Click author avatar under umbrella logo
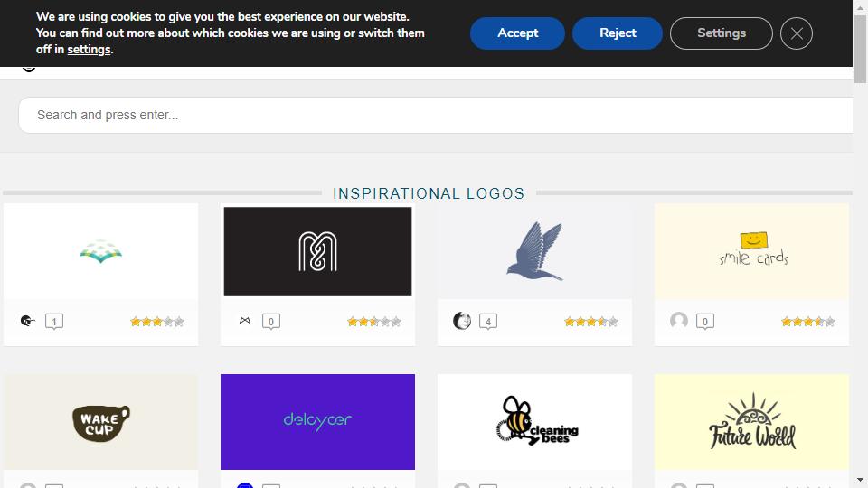 (28, 321)
